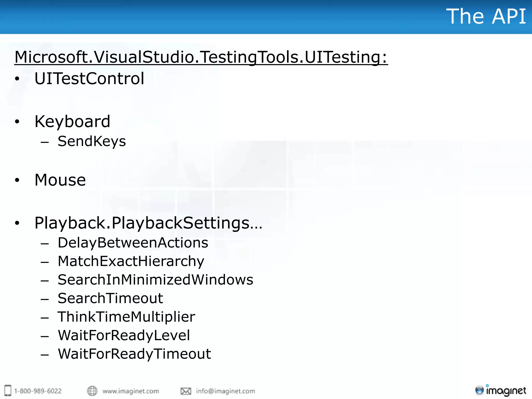Select SearchInMinimizedWindows entry

point(155,280)
